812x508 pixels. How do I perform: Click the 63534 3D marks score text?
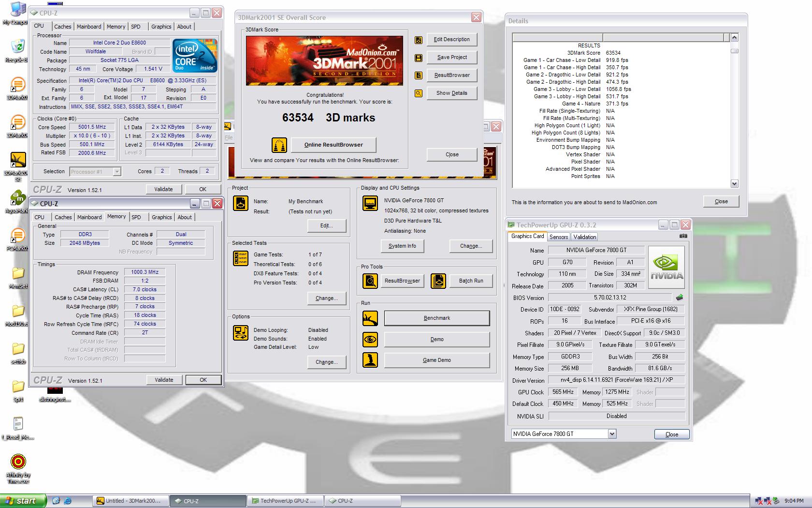329,118
